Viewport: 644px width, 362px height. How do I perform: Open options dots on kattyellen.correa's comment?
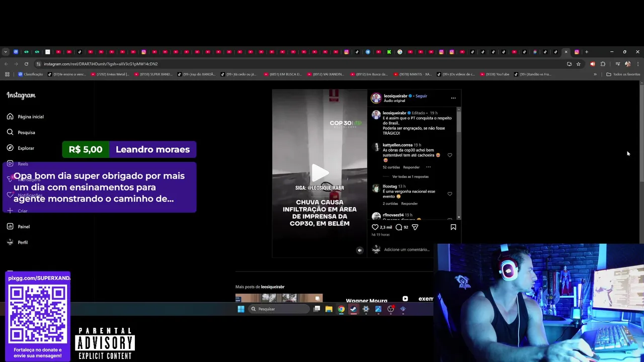click(429, 167)
